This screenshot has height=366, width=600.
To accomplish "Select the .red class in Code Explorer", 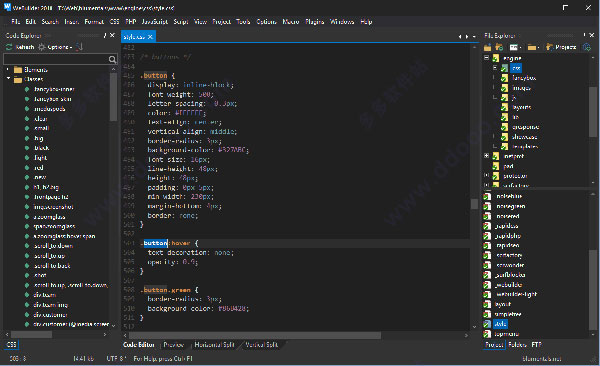I will (x=39, y=168).
